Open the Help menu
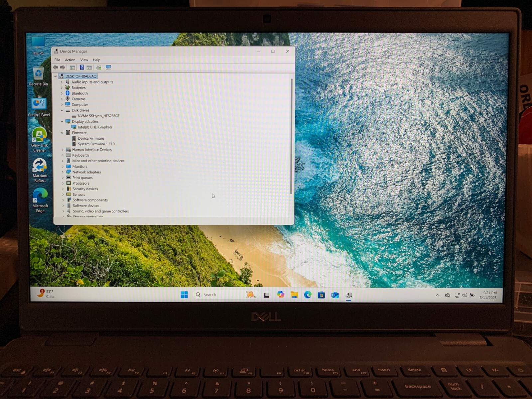 coord(96,60)
